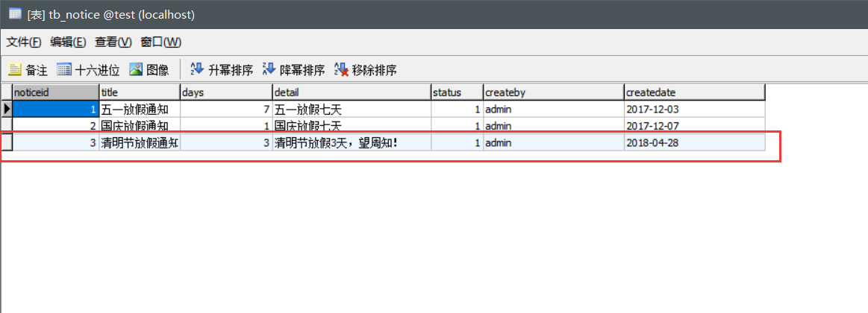
Task: Click createdate cell 2018-04-28
Action: click(694, 142)
